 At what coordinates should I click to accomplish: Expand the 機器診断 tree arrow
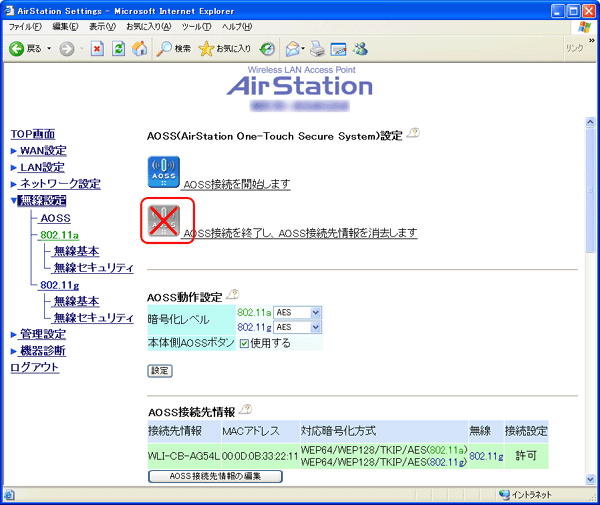(x=13, y=351)
